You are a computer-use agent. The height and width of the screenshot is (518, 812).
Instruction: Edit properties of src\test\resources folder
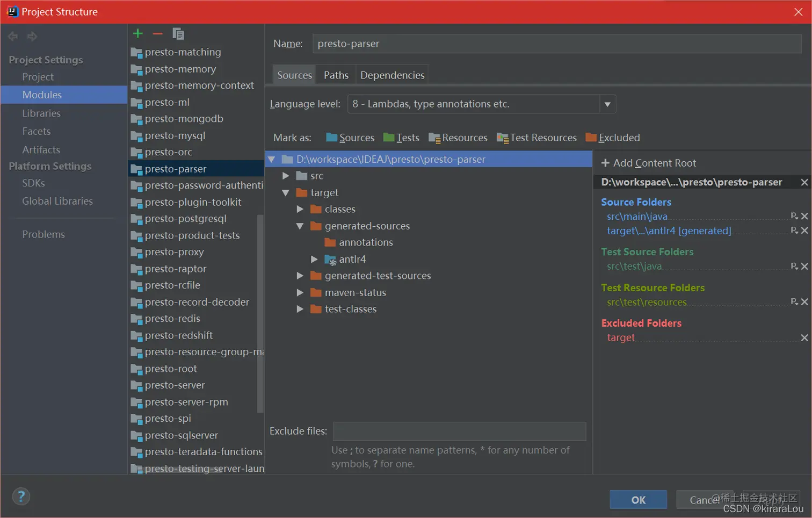click(794, 301)
